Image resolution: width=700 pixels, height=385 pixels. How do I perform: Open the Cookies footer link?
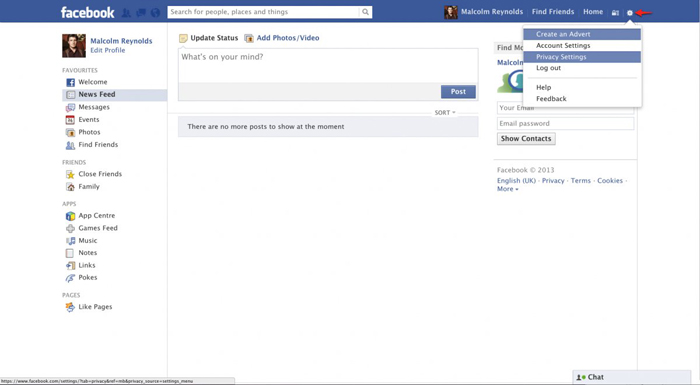click(x=610, y=180)
